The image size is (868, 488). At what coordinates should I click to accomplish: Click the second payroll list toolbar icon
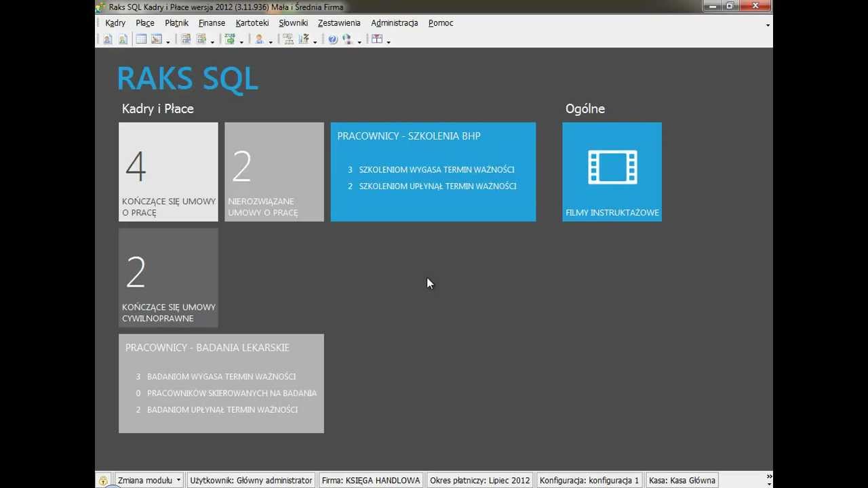pos(201,39)
